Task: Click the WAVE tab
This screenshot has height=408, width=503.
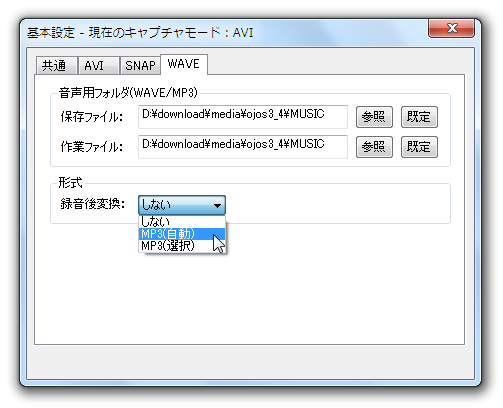Action: [184, 64]
